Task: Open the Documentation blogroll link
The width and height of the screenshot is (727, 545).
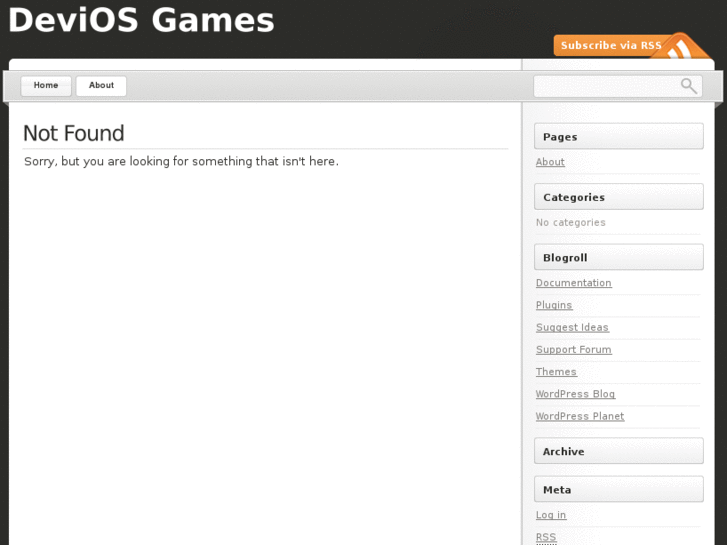Action: 574,283
